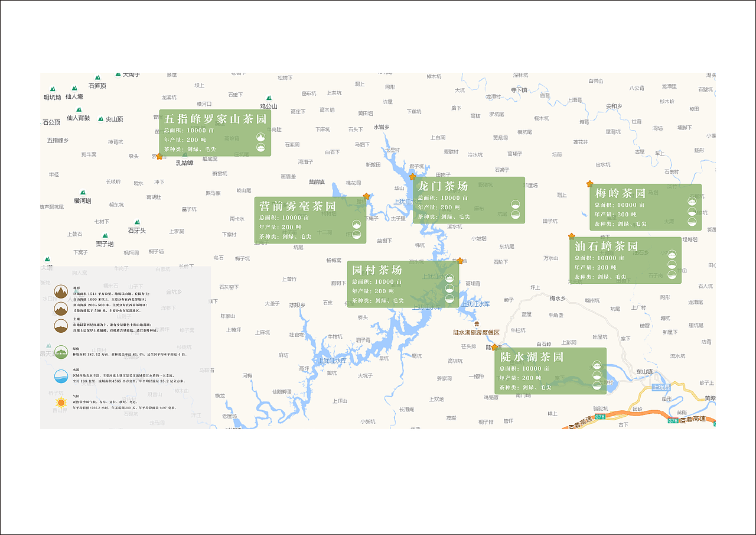
Task: Click the 龙门茶场 card title
Action: click(x=443, y=186)
